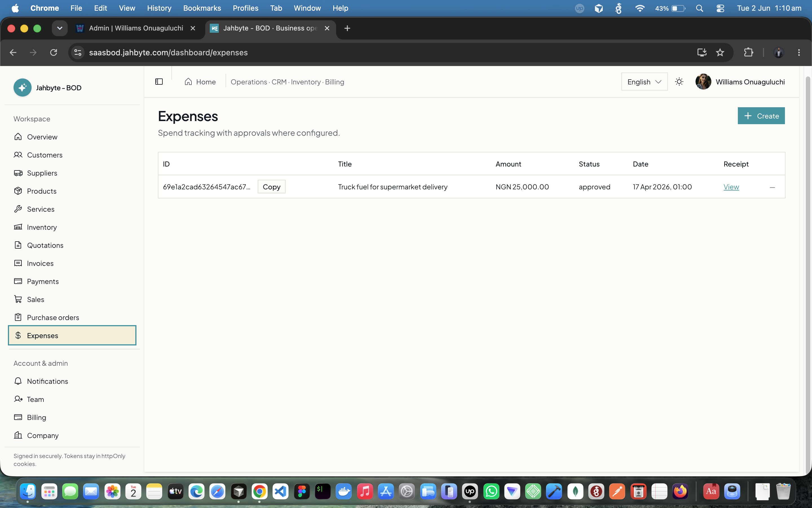Open Suppliers in the sidebar

(72, 173)
